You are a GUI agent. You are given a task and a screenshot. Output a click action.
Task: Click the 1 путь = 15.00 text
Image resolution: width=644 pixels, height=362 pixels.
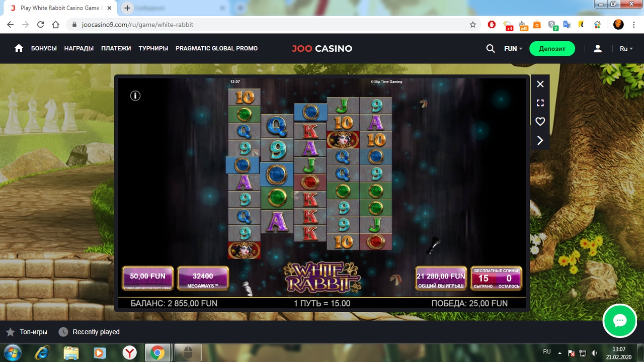(322, 304)
